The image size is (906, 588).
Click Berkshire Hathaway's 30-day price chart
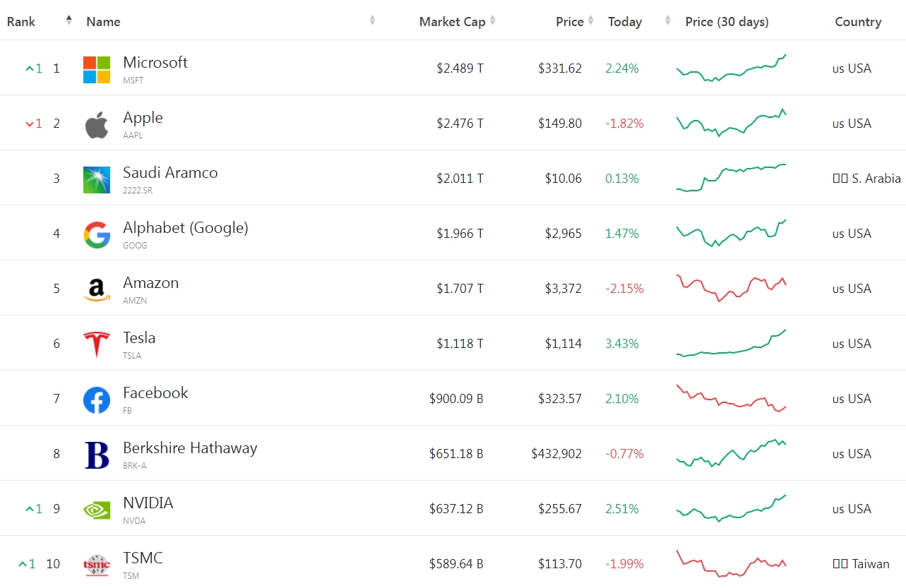(x=732, y=453)
